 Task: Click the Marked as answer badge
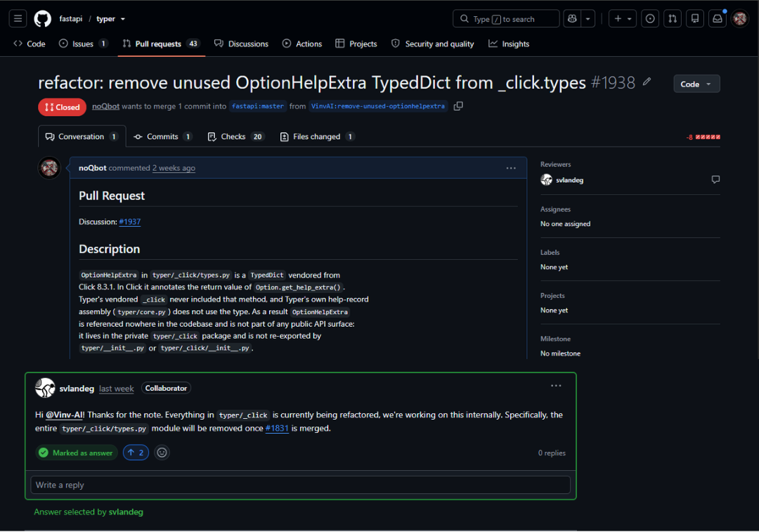coord(77,453)
